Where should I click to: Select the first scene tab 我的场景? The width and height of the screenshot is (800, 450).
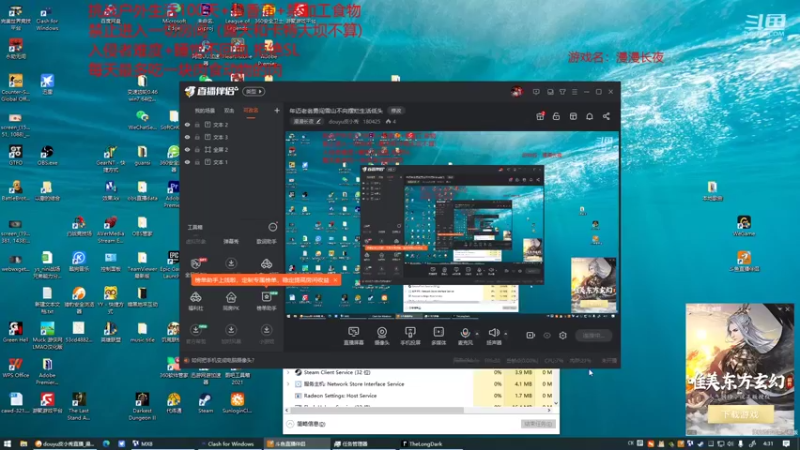pyautogui.click(x=205, y=111)
